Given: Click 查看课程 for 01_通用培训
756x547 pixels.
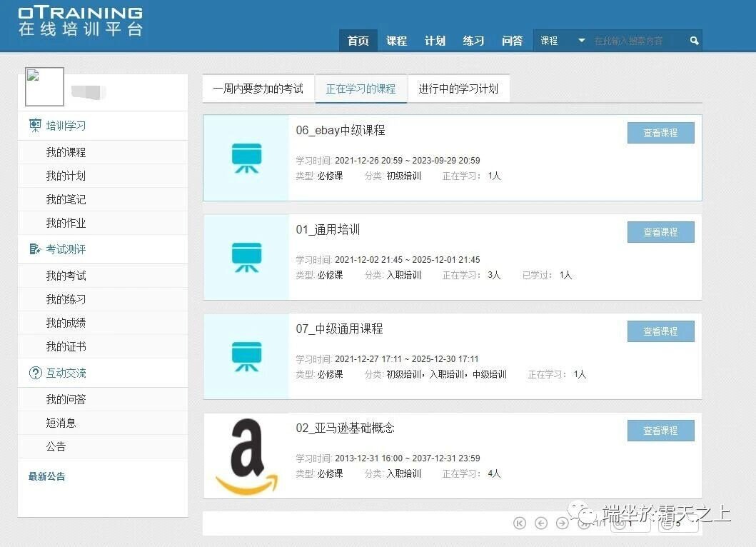Looking at the screenshot, I should tap(660, 232).
